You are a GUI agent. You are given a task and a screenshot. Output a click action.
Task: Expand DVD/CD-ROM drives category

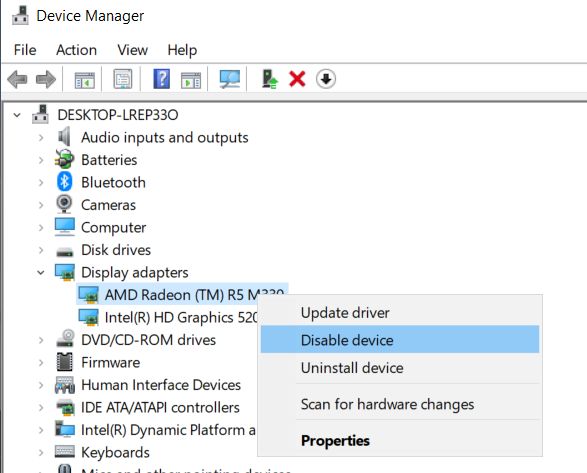(x=41, y=340)
